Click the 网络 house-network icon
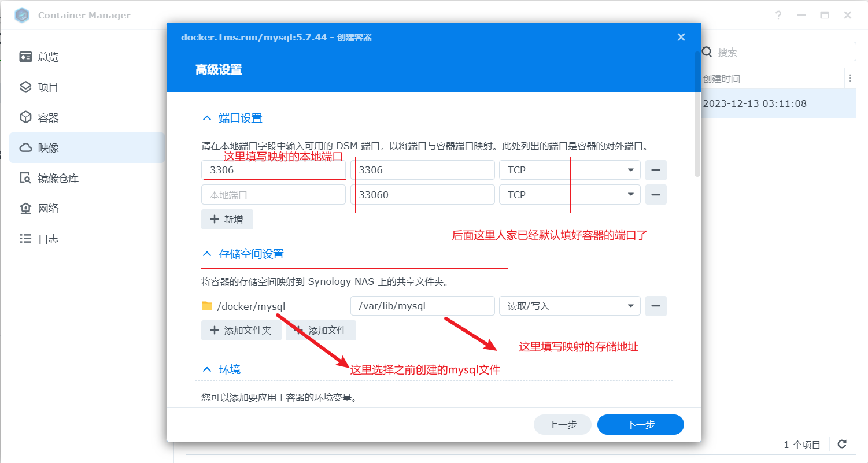This screenshot has height=463, width=868. pos(25,209)
